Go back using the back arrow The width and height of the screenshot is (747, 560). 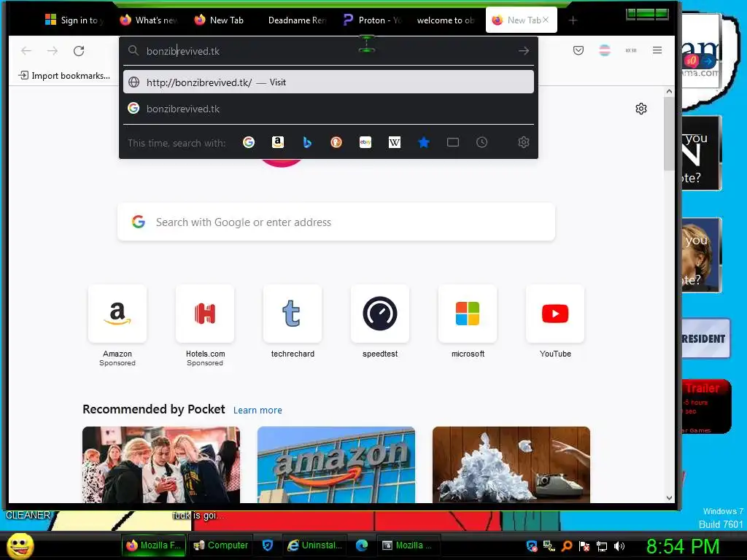pyautogui.click(x=26, y=51)
